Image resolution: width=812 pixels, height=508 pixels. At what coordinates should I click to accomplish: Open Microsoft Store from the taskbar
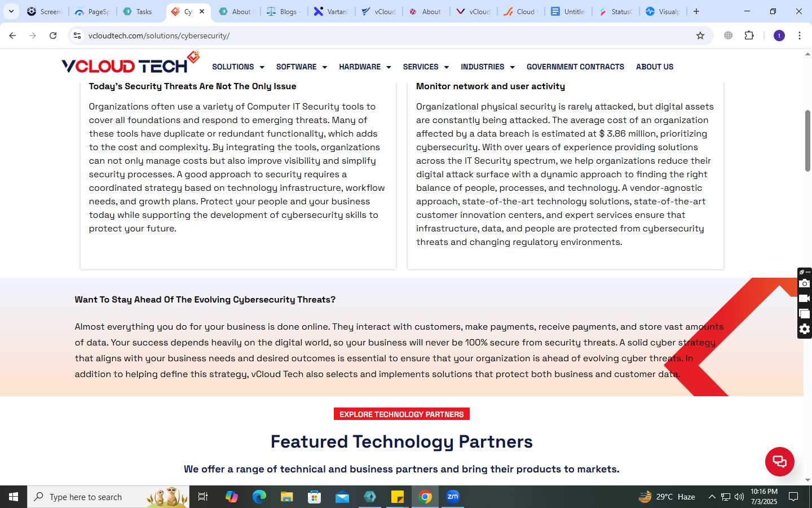click(314, 497)
